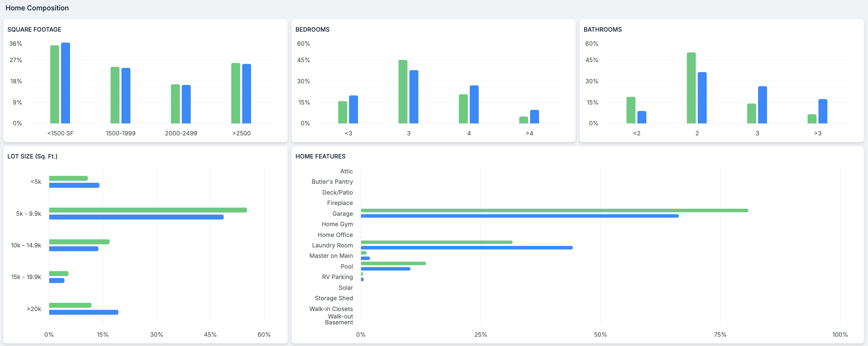Click the green bar for 3 bedrooms
The height and width of the screenshot is (346, 868).
click(x=403, y=92)
